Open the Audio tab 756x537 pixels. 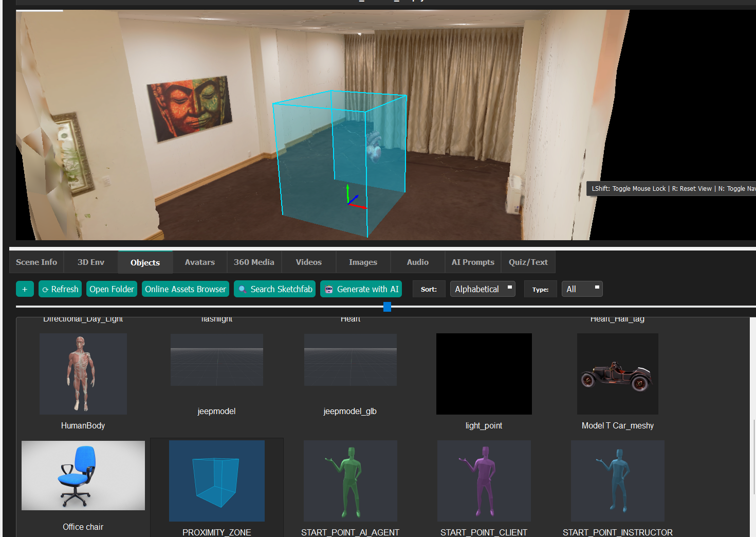click(x=418, y=262)
